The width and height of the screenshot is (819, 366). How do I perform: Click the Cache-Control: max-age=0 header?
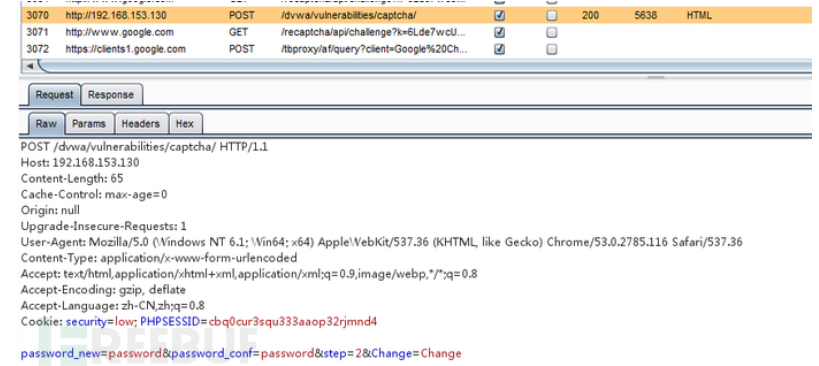[x=94, y=194]
